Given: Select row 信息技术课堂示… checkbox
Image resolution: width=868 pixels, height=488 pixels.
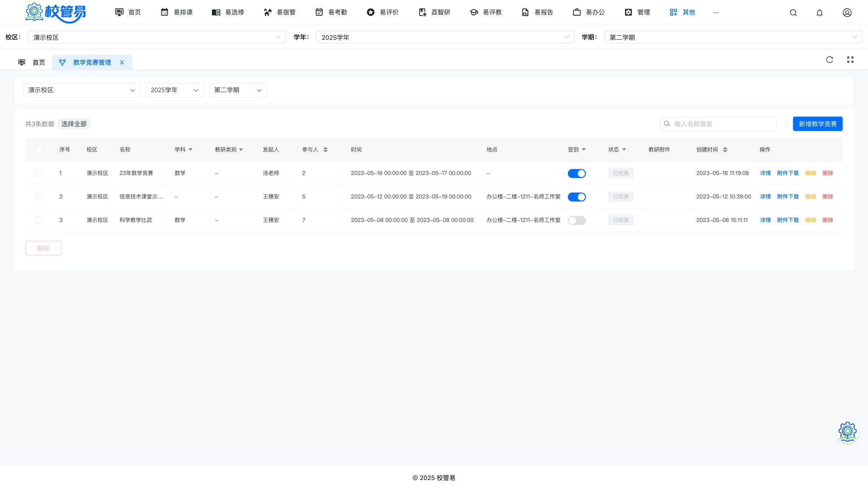Looking at the screenshot, I should (x=39, y=197).
